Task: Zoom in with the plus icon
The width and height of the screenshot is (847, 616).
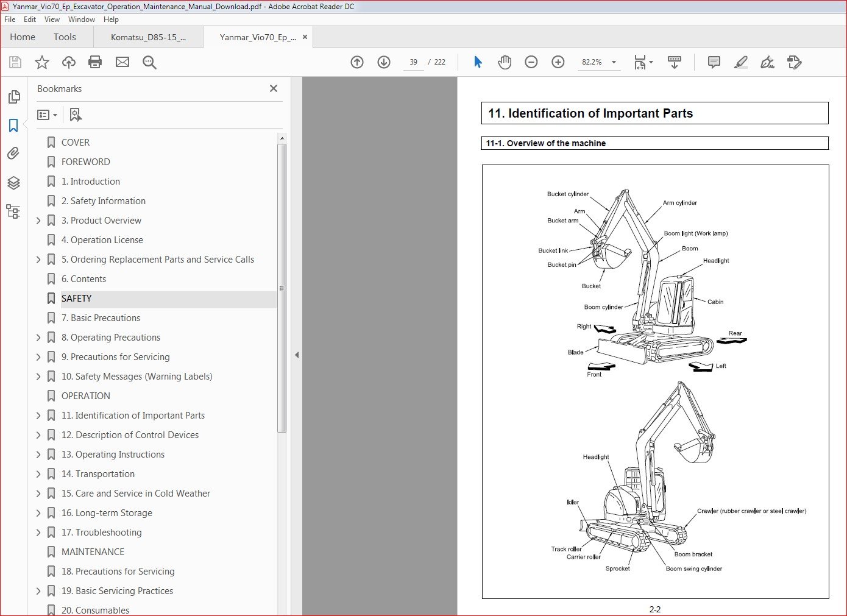Action: (x=558, y=62)
